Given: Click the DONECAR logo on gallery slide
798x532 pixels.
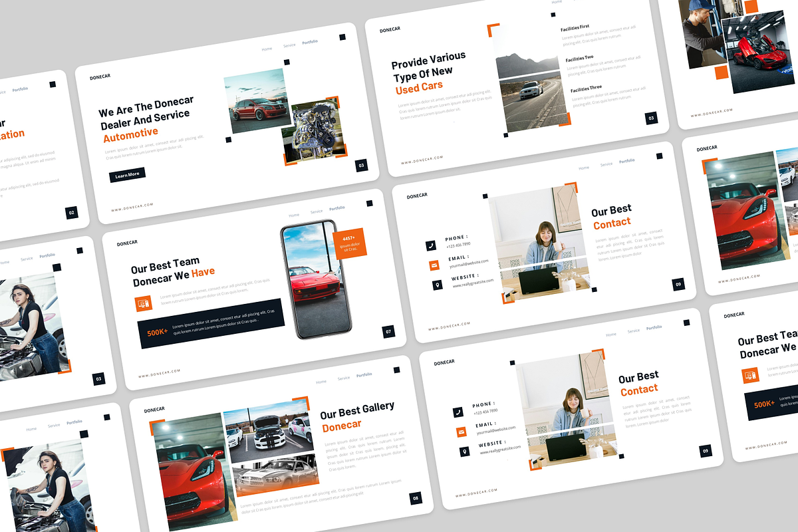Looking at the screenshot, I should (x=155, y=410).
